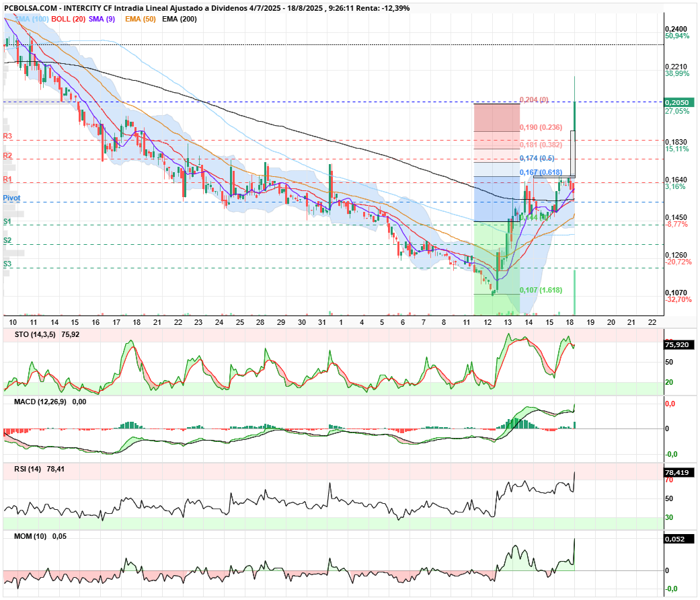Click the RSI (14) indicator title
Screen dimensions: 700x600
[x=28, y=470]
